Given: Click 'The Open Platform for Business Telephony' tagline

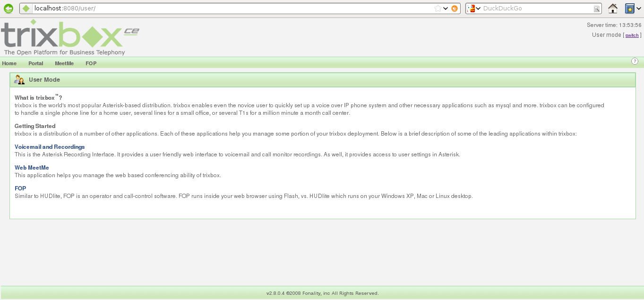Looking at the screenshot, I should point(65,52).
